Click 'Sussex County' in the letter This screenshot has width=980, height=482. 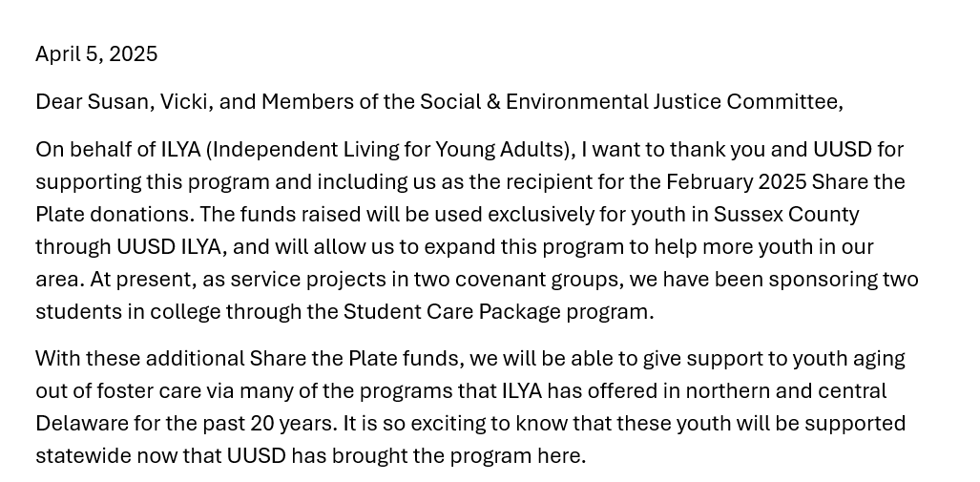click(786, 215)
